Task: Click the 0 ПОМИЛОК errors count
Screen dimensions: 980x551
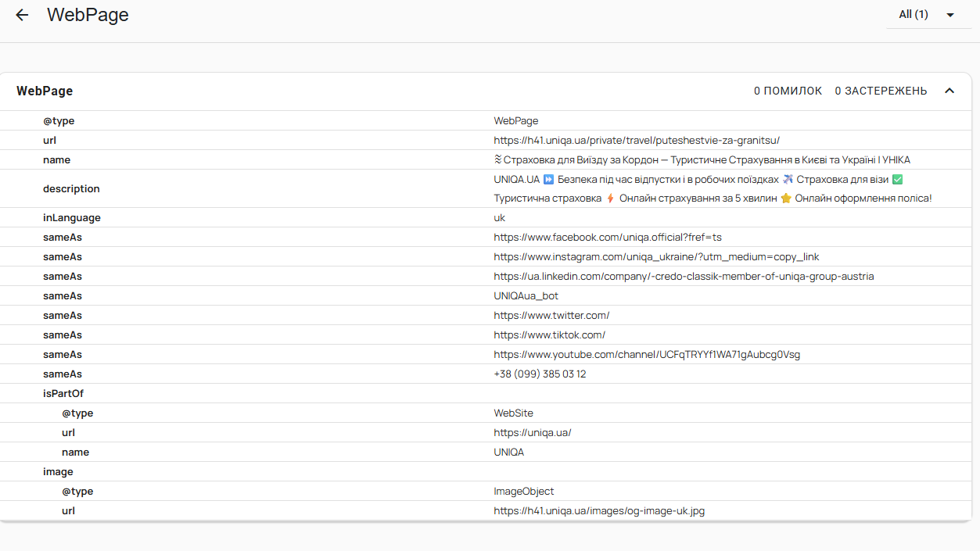Action: 788,91
